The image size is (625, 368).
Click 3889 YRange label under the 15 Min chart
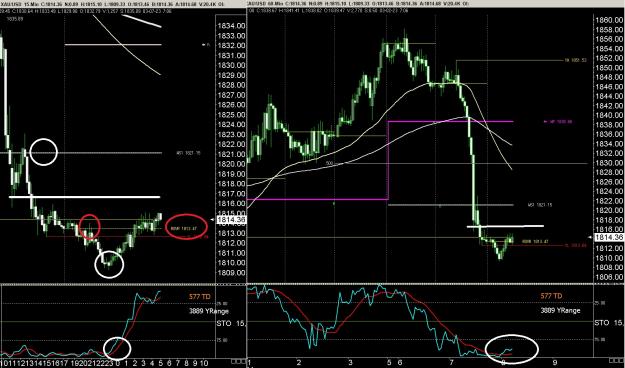pyautogui.click(x=209, y=311)
